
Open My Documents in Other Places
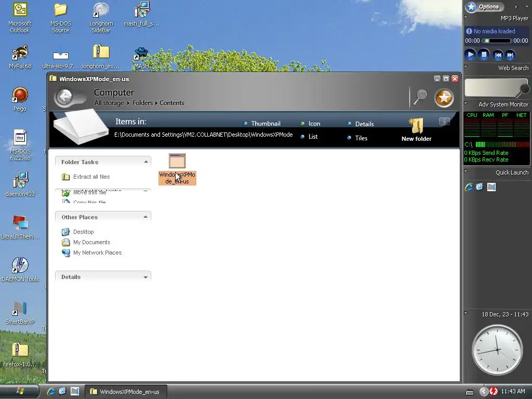pos(86,242)
